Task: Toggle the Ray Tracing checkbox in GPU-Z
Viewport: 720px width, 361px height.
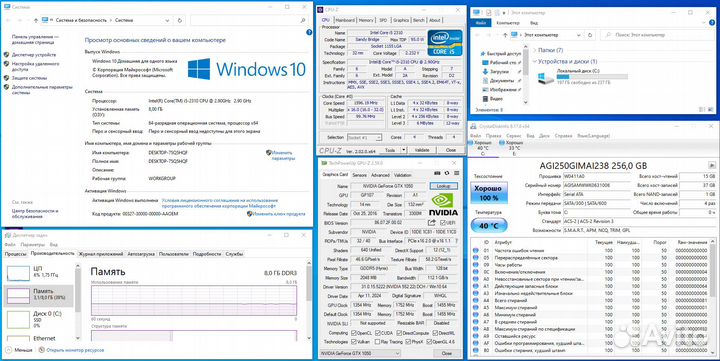Action: [377, 342]
